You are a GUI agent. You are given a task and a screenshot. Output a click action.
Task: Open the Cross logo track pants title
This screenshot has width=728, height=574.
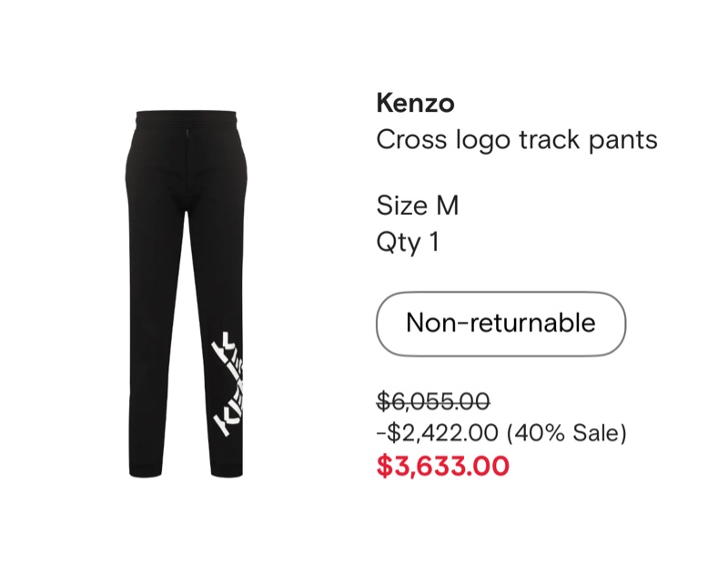516,140
